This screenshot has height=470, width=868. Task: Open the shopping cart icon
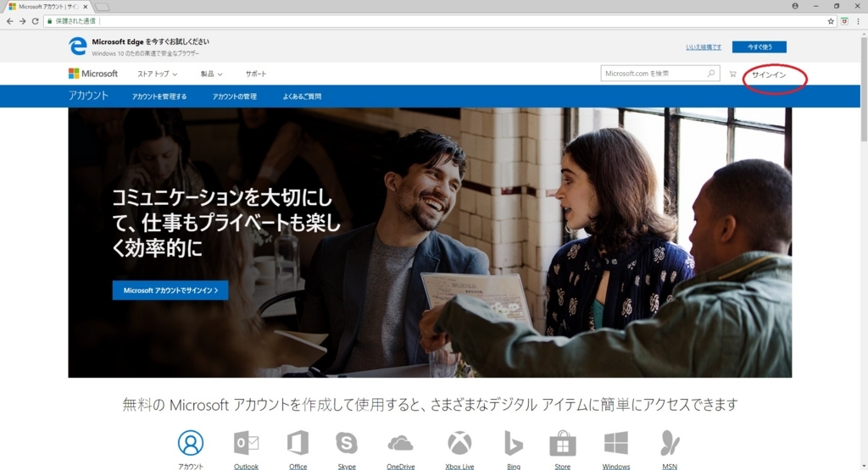pyautogui.click(x=732, y=74)
